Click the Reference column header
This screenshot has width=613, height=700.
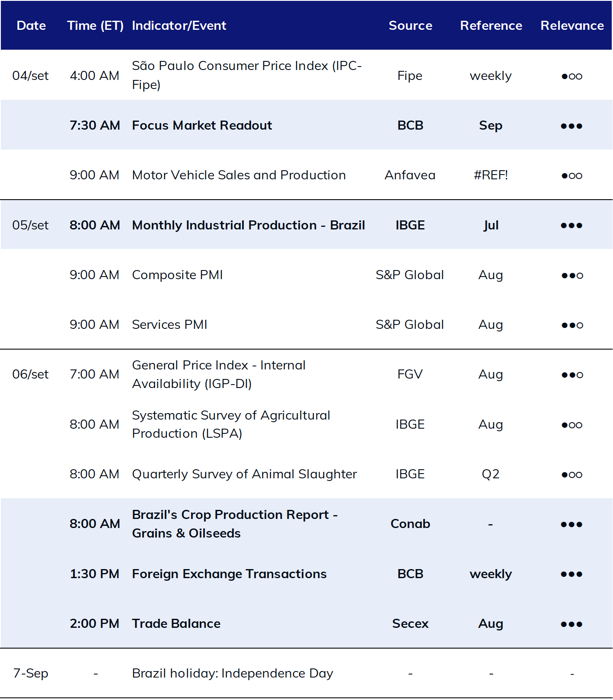point(491,25)
